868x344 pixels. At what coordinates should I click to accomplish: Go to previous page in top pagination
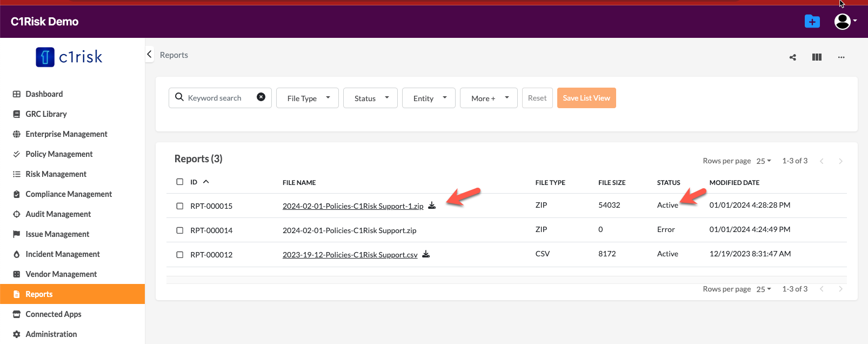(x=822, y=161)
